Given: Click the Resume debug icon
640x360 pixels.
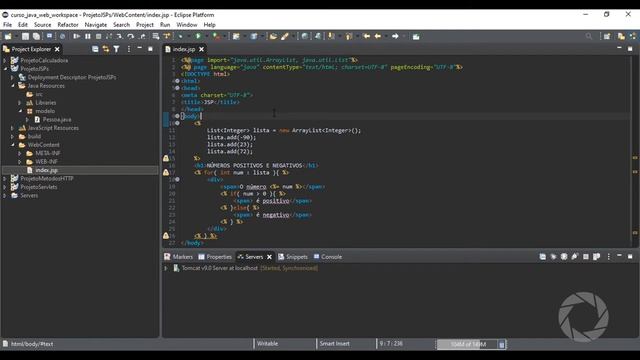Looking at the screenshot, I should coord(76,36).
